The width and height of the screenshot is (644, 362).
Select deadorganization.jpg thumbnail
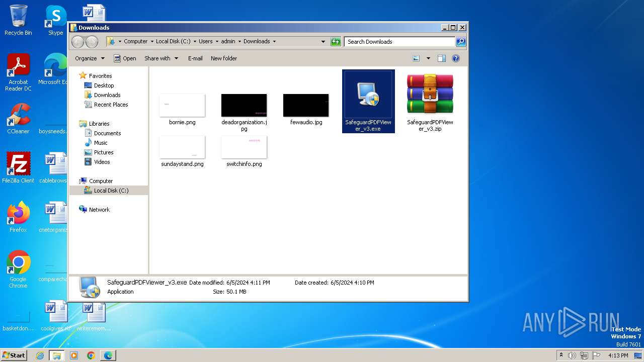(244, 105)
